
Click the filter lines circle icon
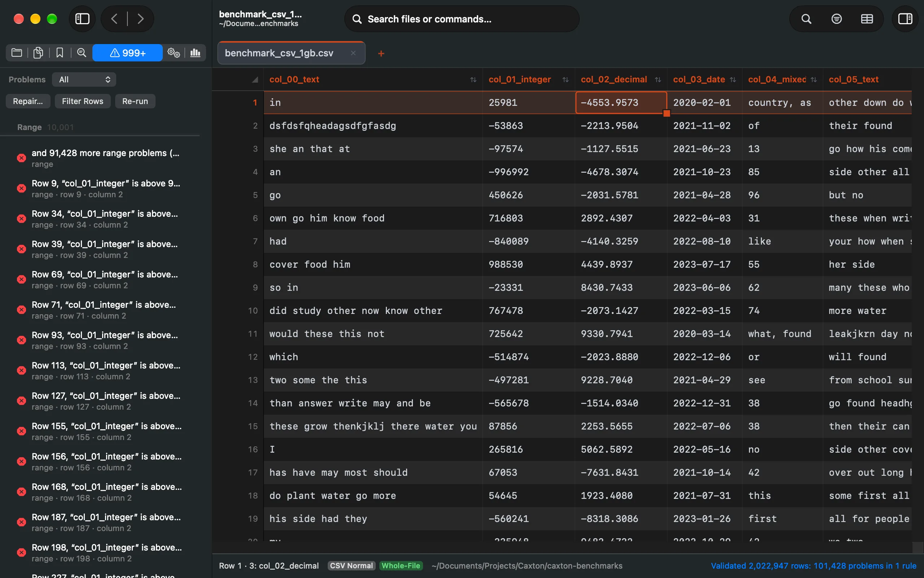[837, 19]
